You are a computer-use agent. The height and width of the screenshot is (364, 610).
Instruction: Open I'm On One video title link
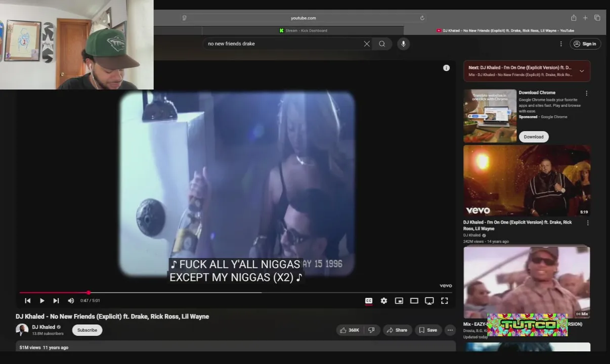(x=517, y=225)
